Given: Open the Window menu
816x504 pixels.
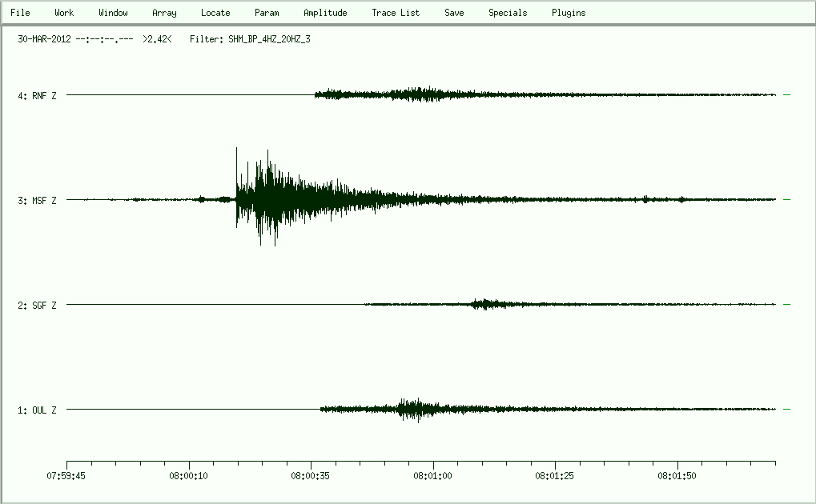Looking at the screenshot, I should pos(113,13).
